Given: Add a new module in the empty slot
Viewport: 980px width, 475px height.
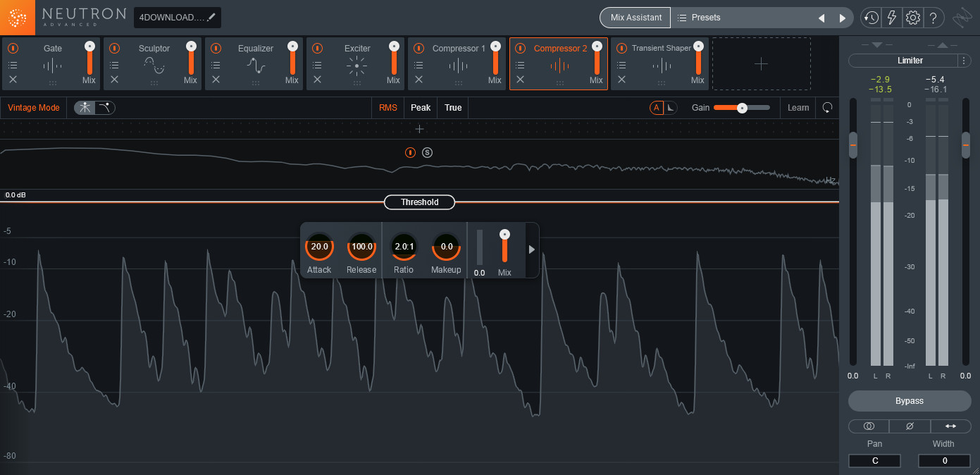Looking at the screenshot, I should pyautogui.click(x=761, y=64).
